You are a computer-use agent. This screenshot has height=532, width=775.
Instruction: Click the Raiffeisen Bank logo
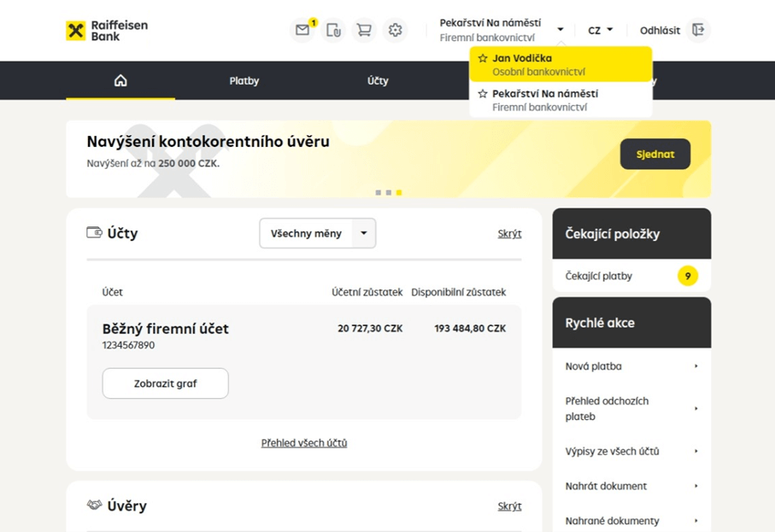(107, 31)
